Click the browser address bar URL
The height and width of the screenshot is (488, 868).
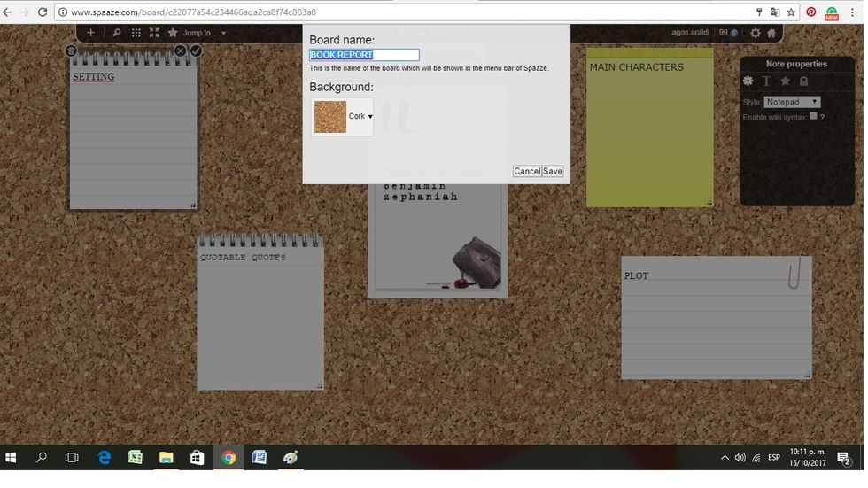tap(193, 12)
